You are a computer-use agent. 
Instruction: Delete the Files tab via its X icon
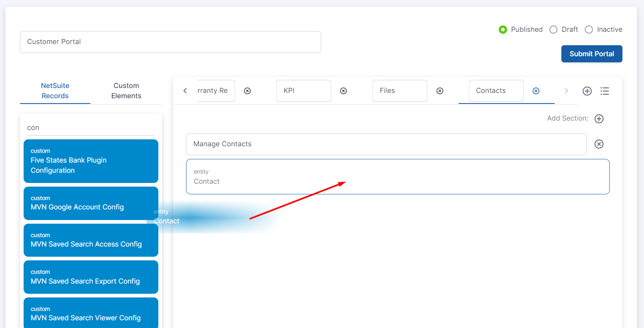(x=440, y=91)
